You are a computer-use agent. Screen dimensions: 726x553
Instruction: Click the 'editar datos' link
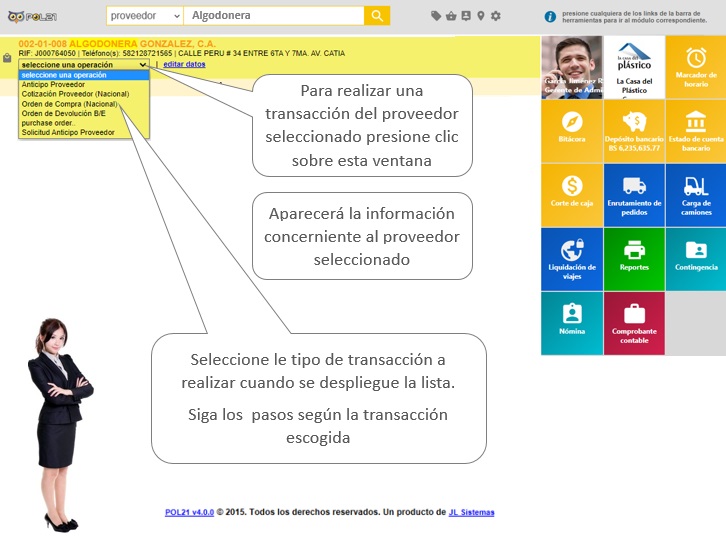tap(184, 64)
